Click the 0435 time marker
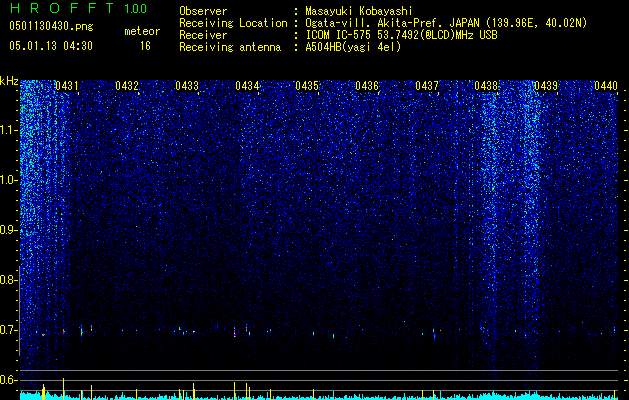Viewport: 629px width, 400px height. tap(307, 86)
